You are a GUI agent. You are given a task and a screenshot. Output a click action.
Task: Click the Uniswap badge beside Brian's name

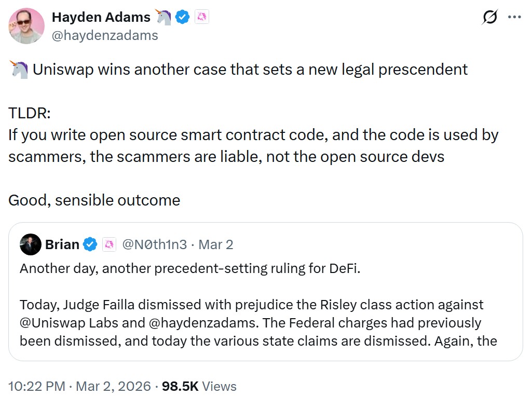click(109, 244)
